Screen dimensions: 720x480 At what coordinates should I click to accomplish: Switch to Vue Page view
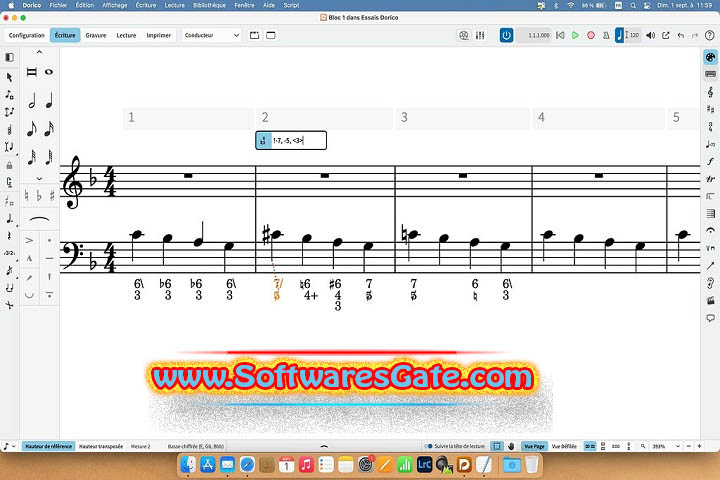(534, 446)
